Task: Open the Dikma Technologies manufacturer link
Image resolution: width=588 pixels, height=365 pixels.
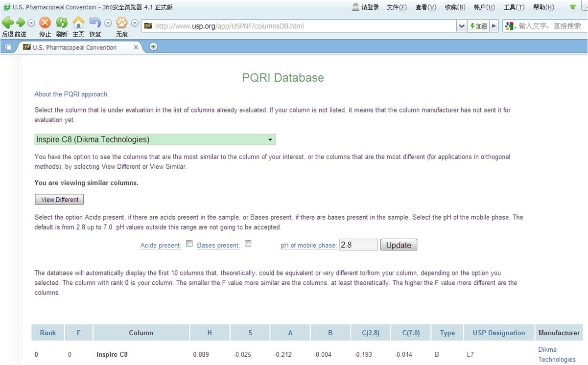Action: (557, 355)
